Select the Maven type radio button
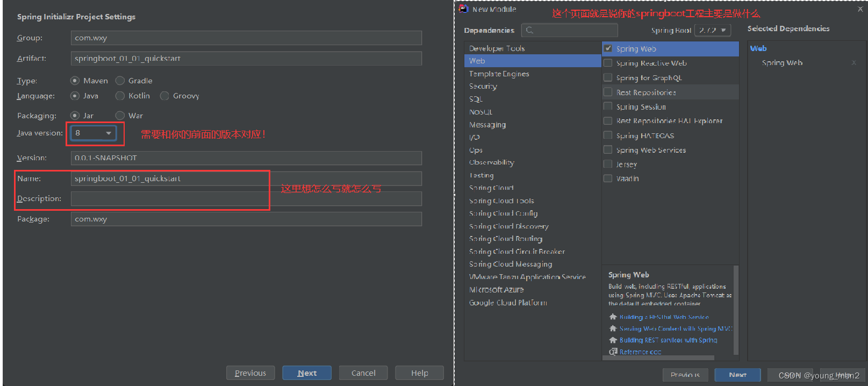Viewport: 868px width, 386px height. pos(75,81)
